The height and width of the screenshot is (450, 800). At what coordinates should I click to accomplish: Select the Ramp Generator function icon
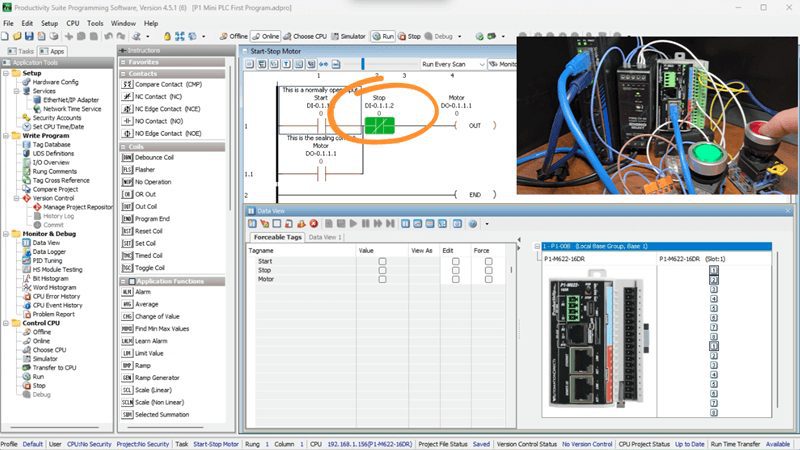[127, 377]
